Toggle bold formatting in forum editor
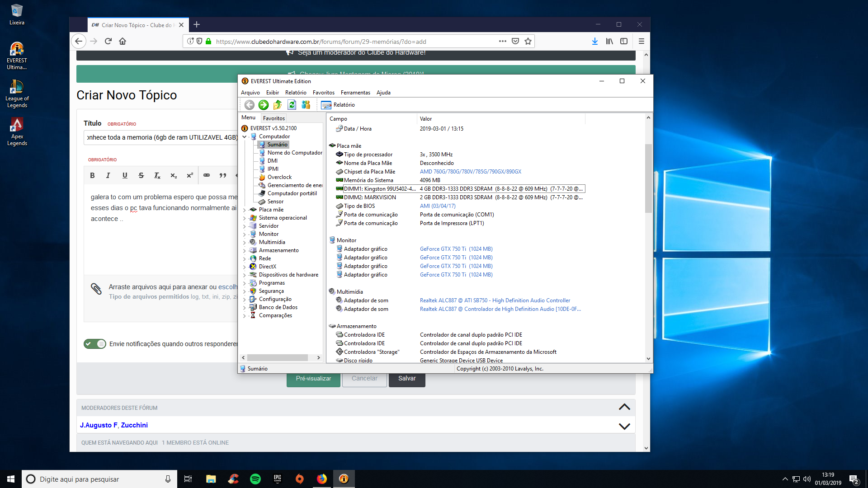The height and width of the screenshot is (488, 868). pyautogui.click(x=92, y=175)
